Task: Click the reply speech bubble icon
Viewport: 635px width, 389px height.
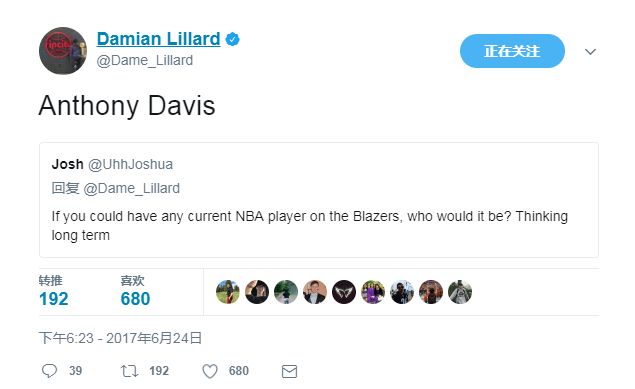Action: pyautogui.click(x=49, y=371)
